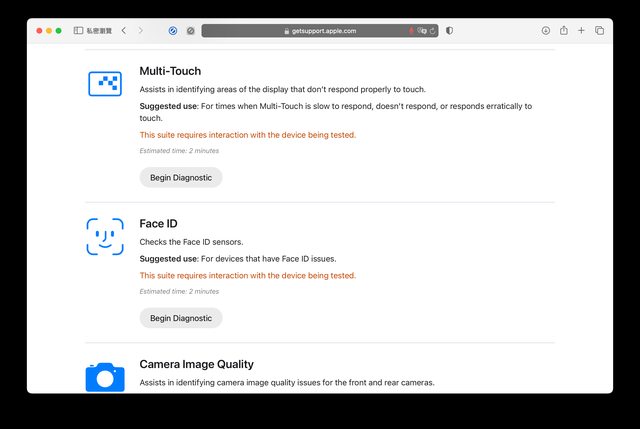Go forward to the next page

140,31
